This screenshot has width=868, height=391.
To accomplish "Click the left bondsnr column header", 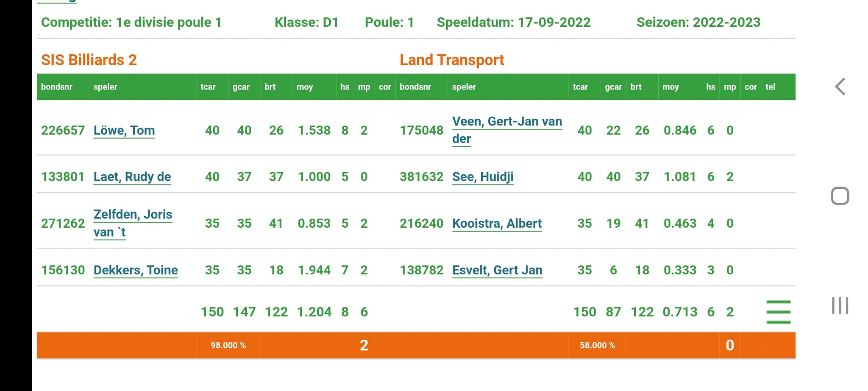I will [57, 87].
